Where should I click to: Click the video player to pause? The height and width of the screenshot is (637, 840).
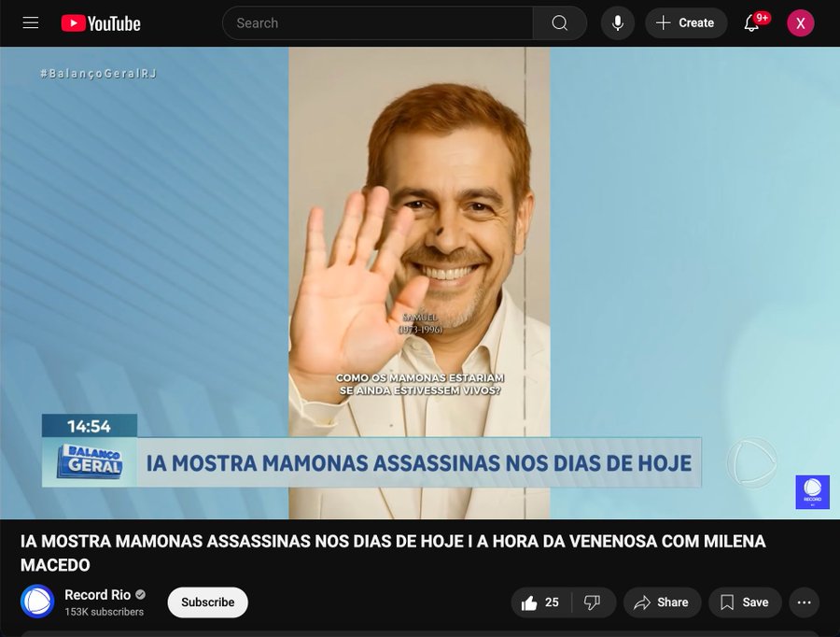click(420, 283)
